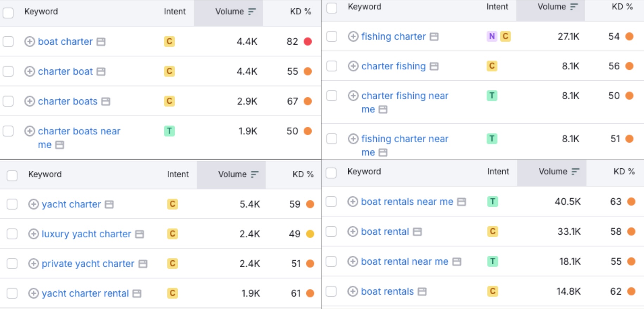Click the plus icon beside boat rental
644x309 pixels.
click(x=353, y=231)
